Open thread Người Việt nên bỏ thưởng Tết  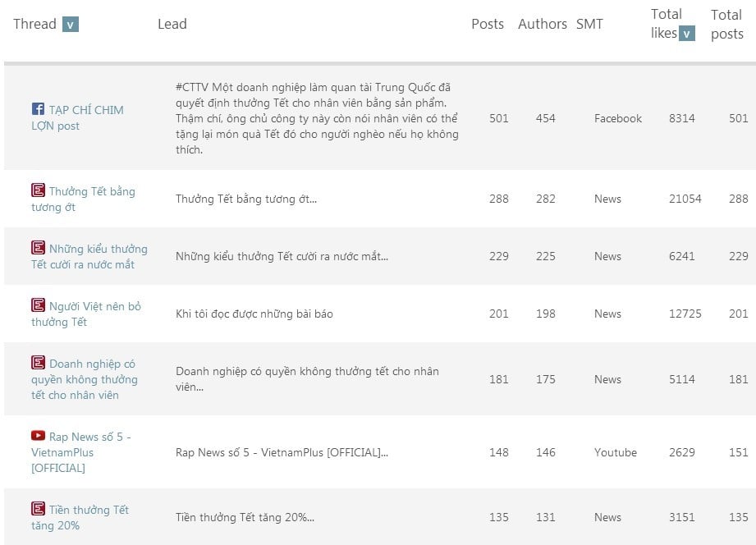point(86,314)
